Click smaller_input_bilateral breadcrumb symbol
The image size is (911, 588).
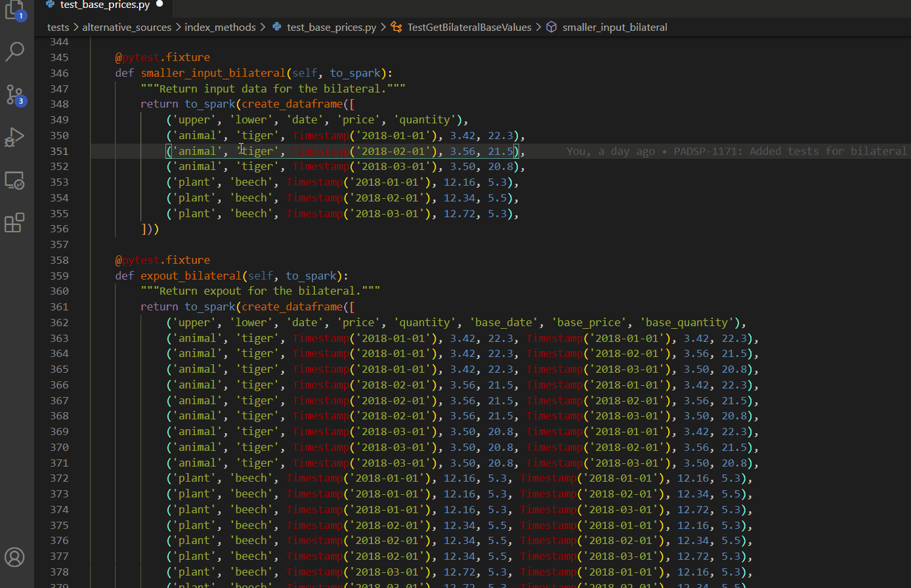[614, 28]
